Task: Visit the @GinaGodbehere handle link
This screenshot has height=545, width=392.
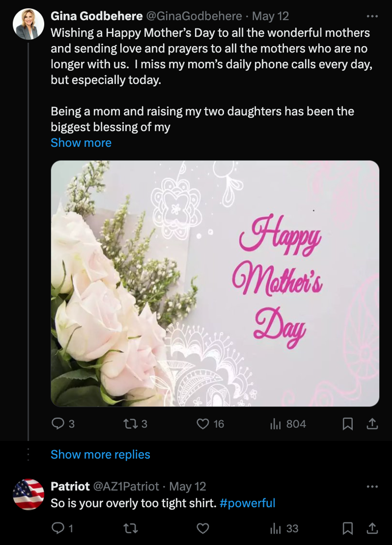Action: [194, 16]
